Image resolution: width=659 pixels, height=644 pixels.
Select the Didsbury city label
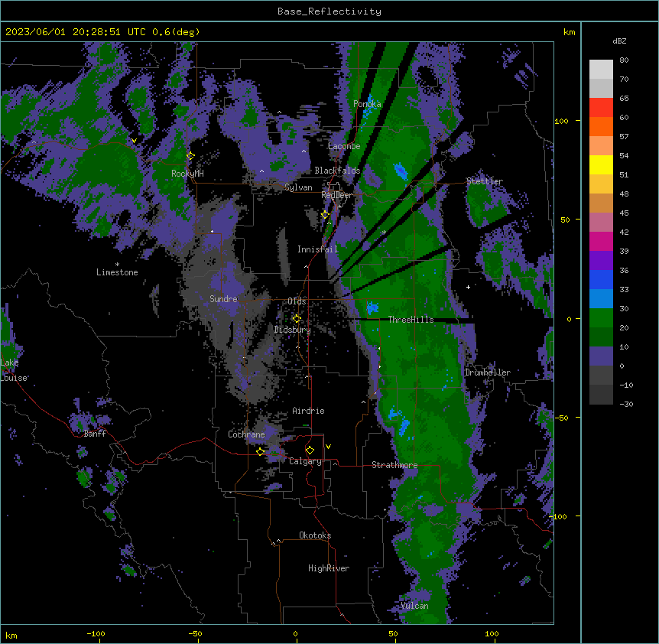(x=293, y=330)
